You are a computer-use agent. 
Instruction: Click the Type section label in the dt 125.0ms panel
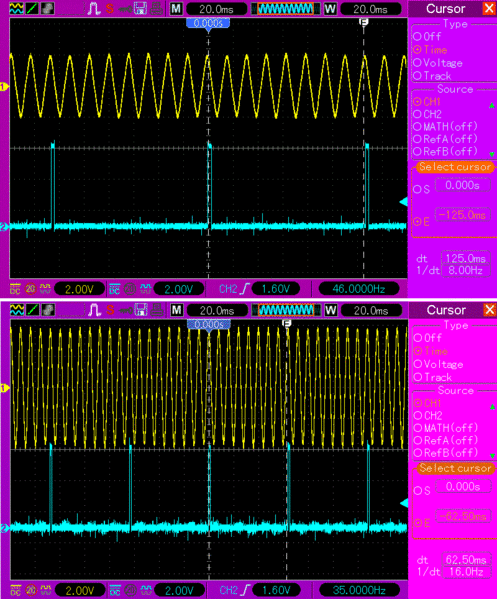[x=455, y=24]
